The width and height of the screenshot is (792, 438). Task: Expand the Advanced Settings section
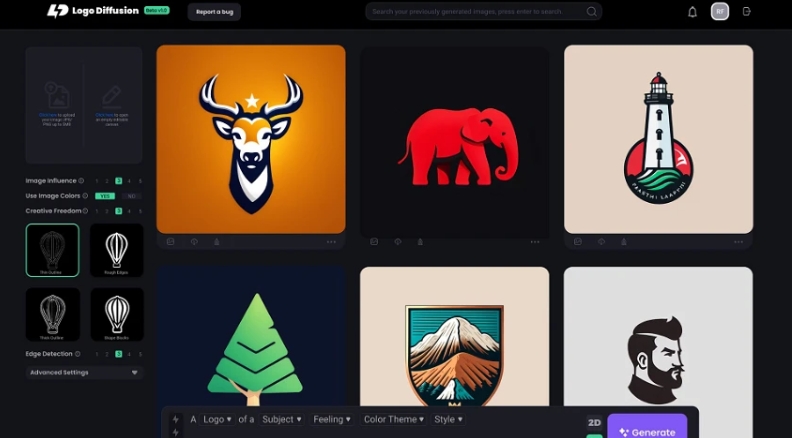point(84,372)
